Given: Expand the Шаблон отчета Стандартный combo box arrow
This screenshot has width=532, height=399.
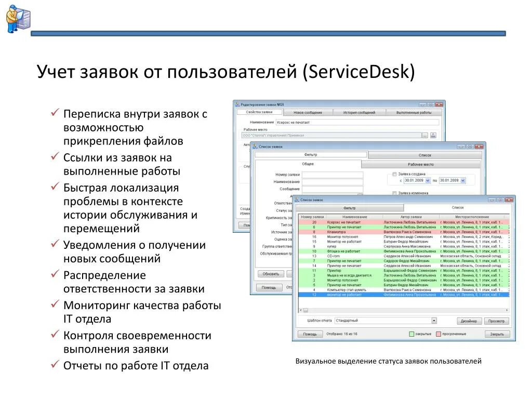Looking at the screenshot, I should click(434, 321).
